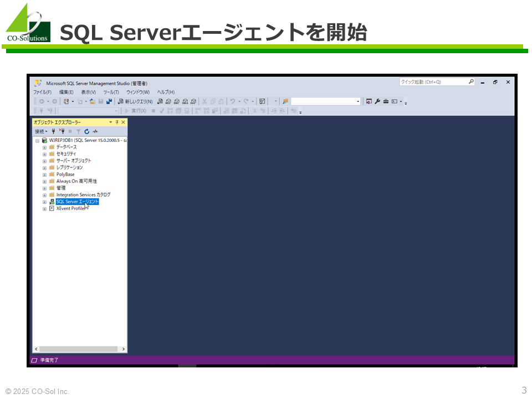Click the Solution Explorer purple window icon
The image size is (532, 399).
pos(369,101)
